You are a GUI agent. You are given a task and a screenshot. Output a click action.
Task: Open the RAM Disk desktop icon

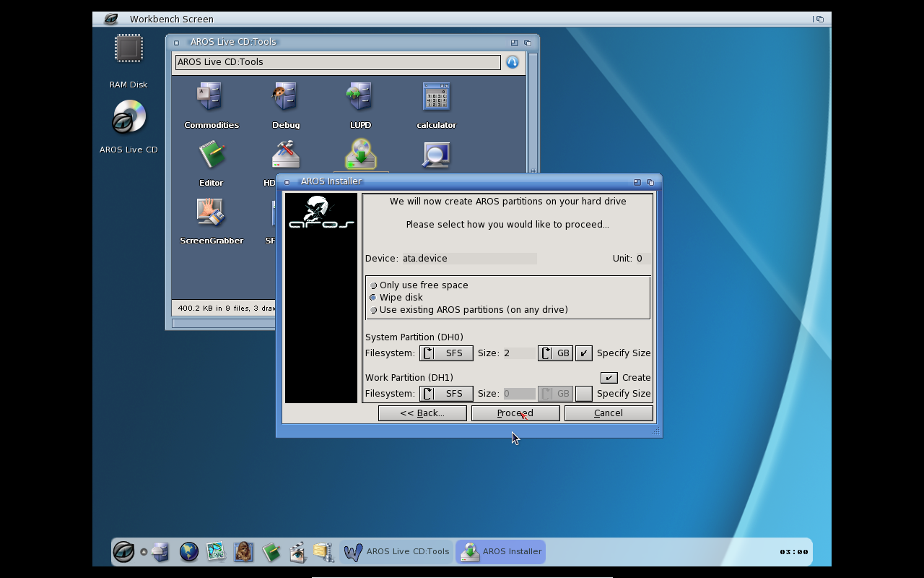[128, 49]
